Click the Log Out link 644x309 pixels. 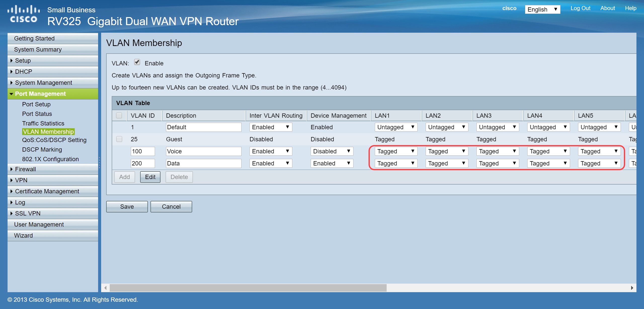[580, 8]
